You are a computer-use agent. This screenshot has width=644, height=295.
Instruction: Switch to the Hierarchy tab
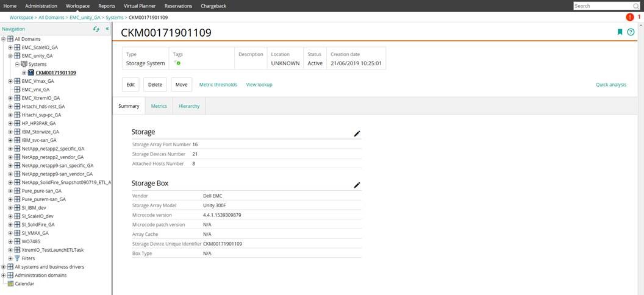click(189, 106)
